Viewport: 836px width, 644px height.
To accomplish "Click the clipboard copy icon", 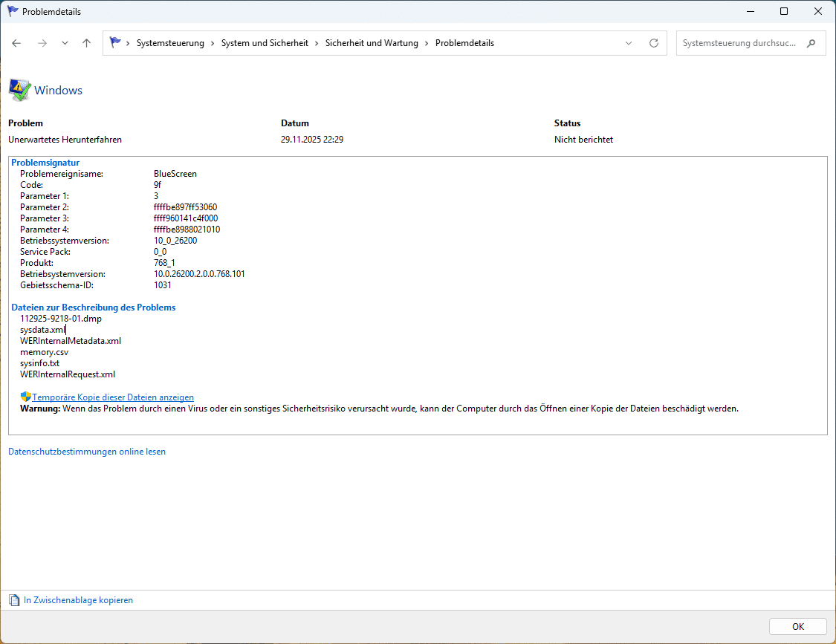I will (x=14, y=600).
